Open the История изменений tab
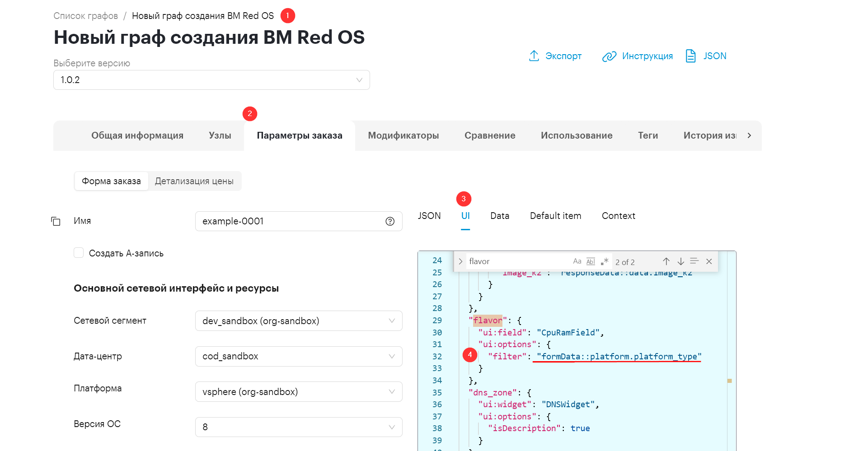This screenshot has width=868, height=451. pyautogui.click(x=710, y=135)
